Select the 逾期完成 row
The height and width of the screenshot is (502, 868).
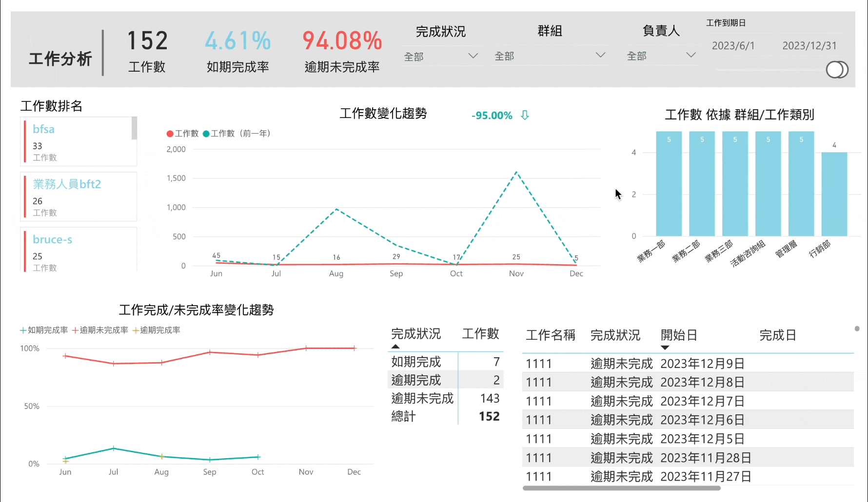446,380
